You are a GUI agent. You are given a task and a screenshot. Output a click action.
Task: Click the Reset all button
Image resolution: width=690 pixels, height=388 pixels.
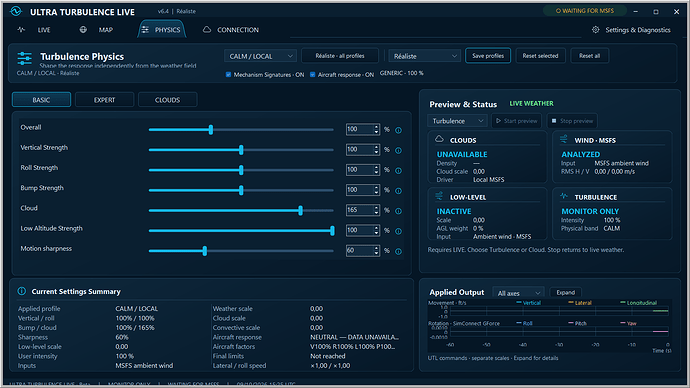590,56
